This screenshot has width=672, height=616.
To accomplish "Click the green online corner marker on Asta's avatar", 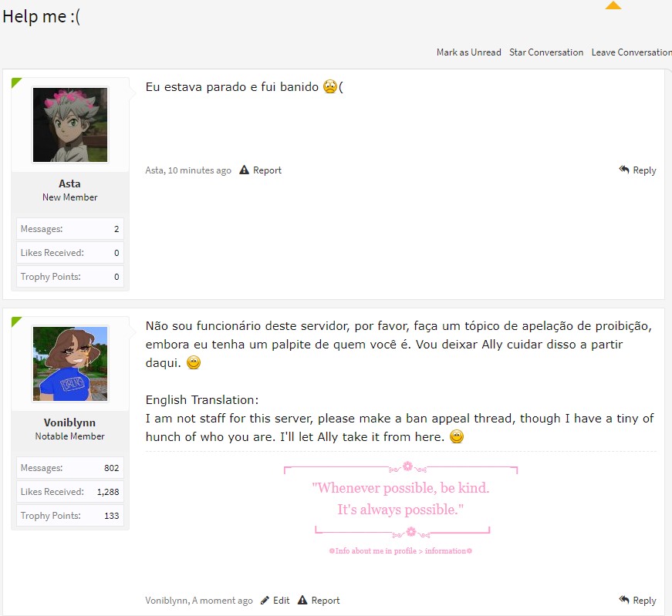I will point(15,82).
